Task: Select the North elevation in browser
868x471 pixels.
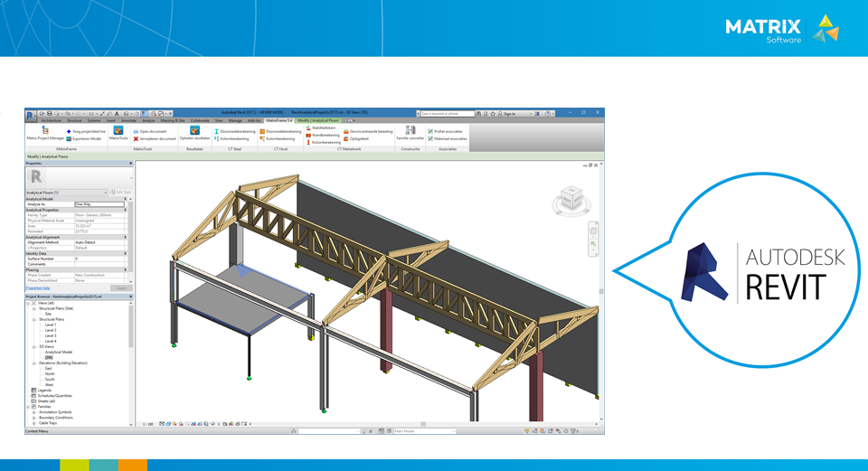Action: pyautogui.click(x=50, y=374)
